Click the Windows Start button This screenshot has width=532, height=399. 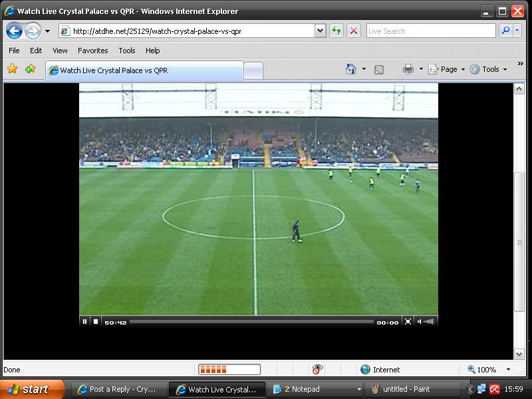(32, 390)
